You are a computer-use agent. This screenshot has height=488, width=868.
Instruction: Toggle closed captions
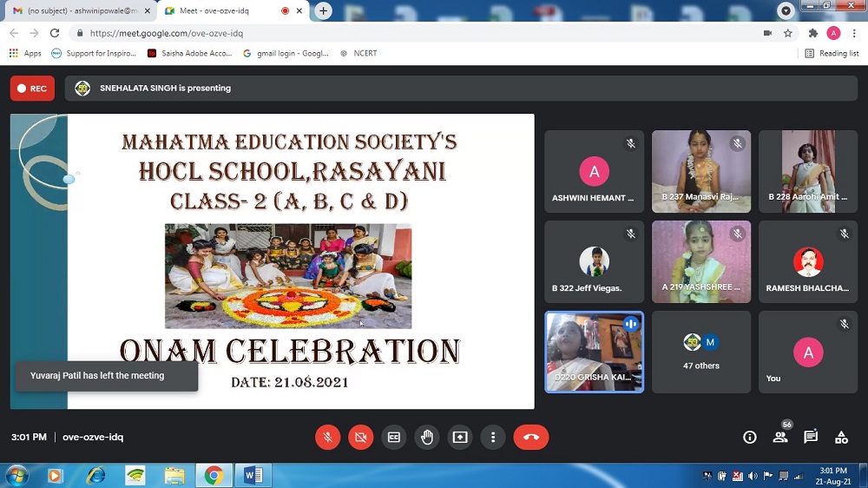click(393, 438)
